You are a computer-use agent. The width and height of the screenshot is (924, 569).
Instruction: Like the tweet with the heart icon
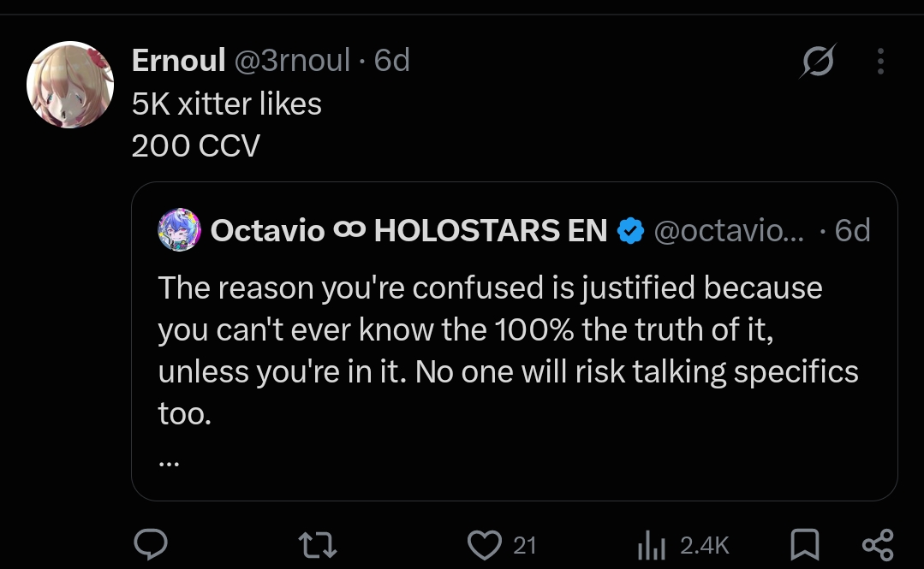pyautogui.click(x=485, y=545)
